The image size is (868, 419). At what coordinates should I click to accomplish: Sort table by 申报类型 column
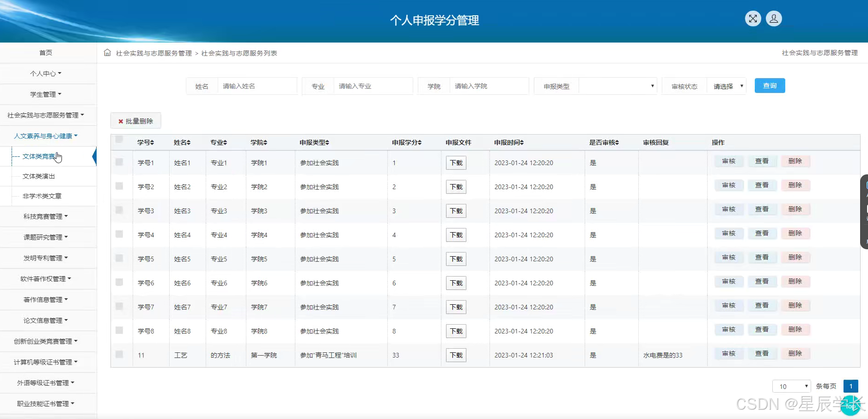point(314,142)
